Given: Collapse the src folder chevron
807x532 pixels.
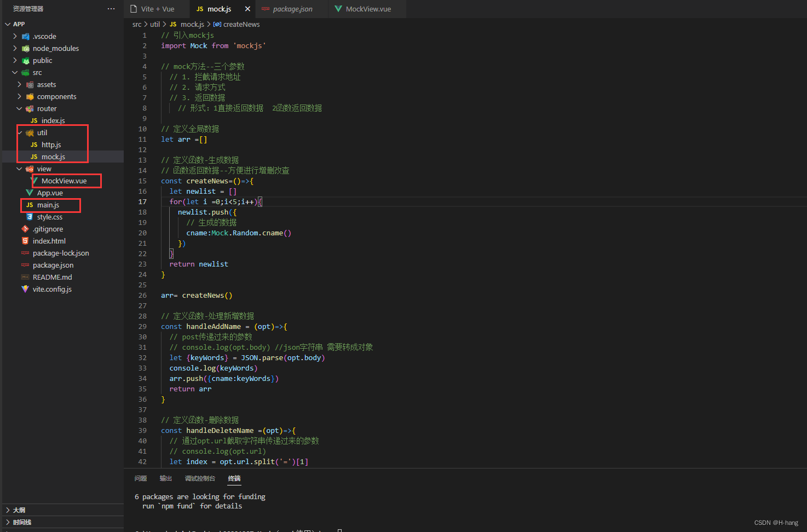Looking at the screenshot, I should (15, 72).
